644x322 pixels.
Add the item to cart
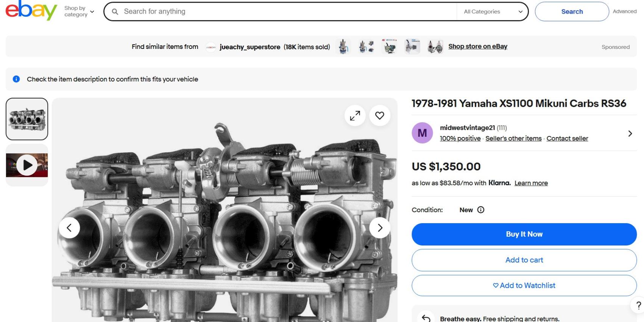tap(524, 260)
